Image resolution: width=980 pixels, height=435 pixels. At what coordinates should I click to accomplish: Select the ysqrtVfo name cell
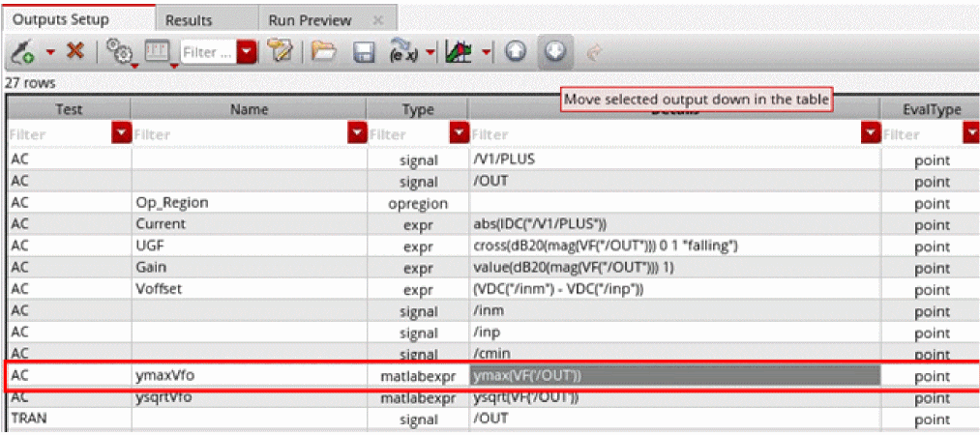pos(249,397)
